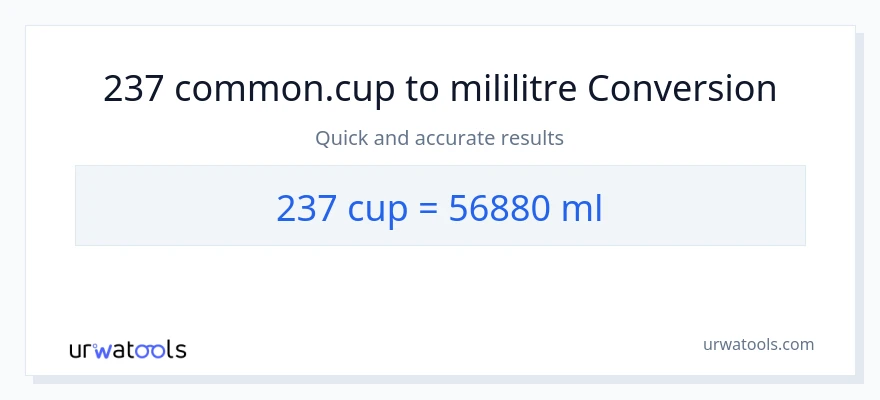The width and height of the screenshot is (880, 400).
Task: Click the "237" value in the result box
Action: click(306, 207)
